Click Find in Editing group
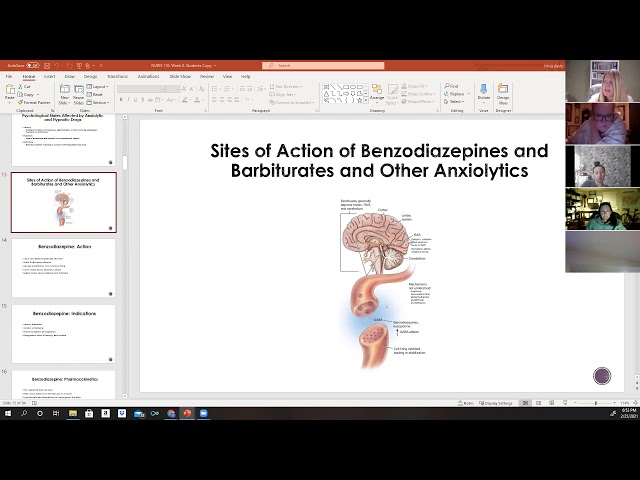 (x=451, y=86)
